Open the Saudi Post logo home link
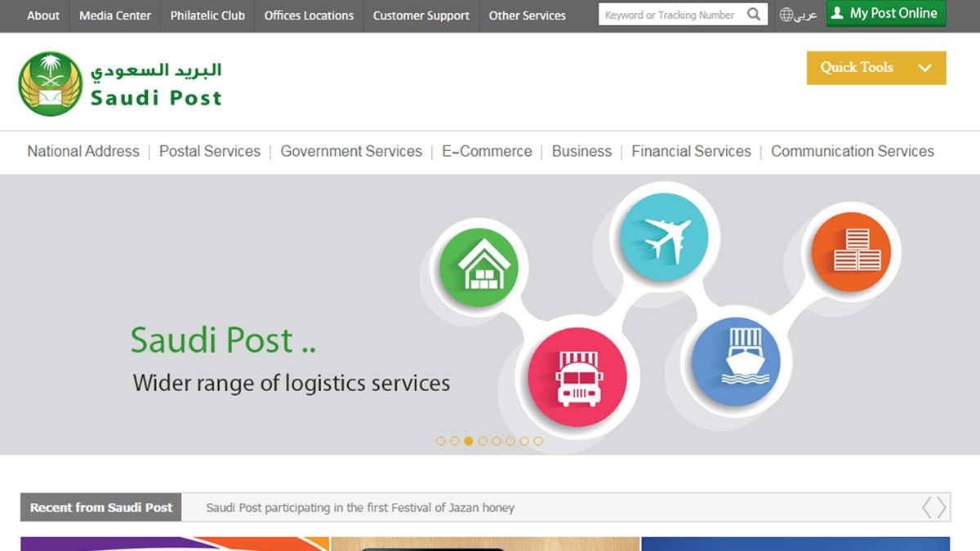 [120, 83]
